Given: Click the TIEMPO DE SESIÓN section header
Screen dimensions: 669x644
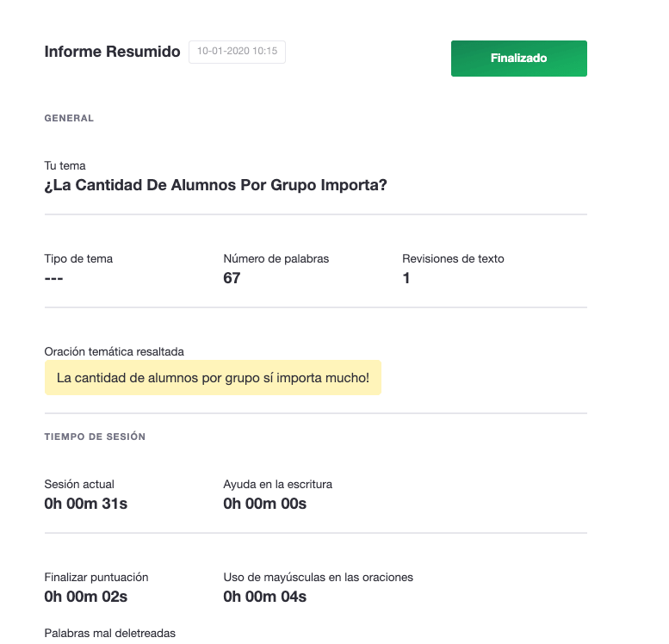Looking at the screenshot, I should click(x=95, y=437).
